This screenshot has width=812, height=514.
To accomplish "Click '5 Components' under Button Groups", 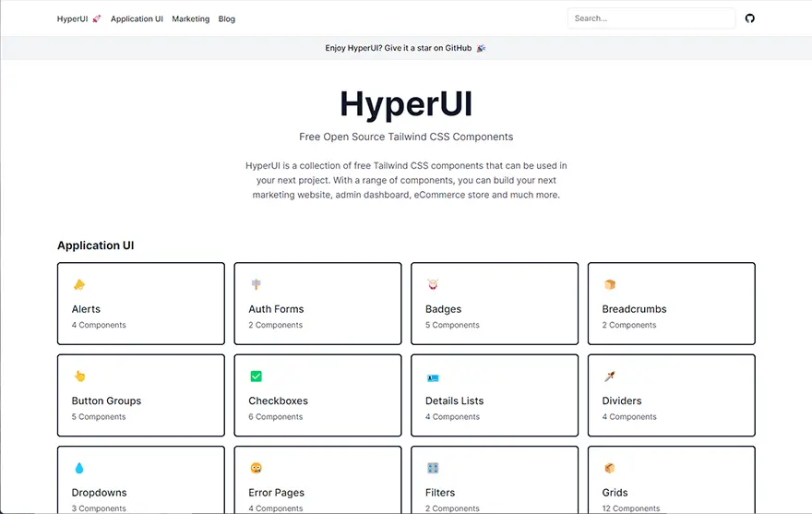I will 99,416.
